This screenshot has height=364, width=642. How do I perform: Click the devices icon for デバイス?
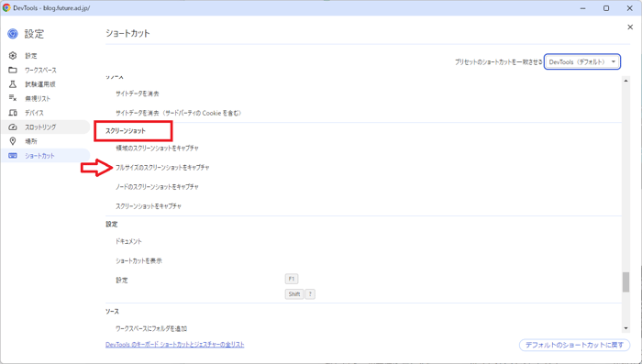tap(13, 113)
